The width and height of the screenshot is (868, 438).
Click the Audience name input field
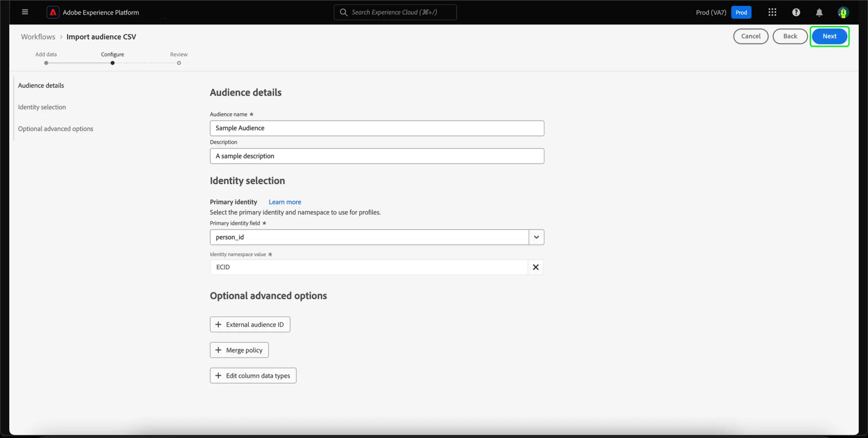pos(377,128)
